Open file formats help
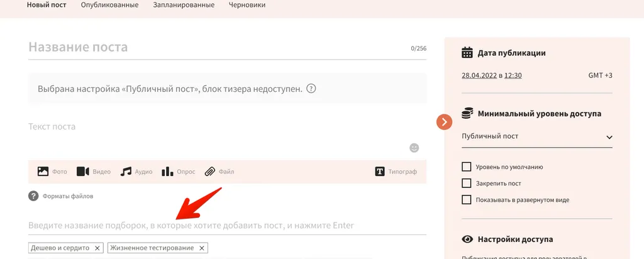The width and height of the screenshot is (644, 259). click(x=33, y=196)
